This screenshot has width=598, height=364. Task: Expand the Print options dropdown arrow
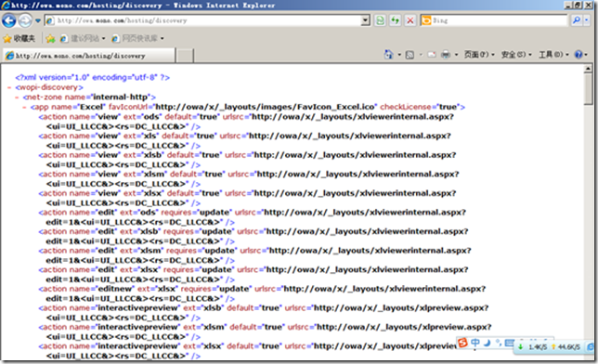456,55
